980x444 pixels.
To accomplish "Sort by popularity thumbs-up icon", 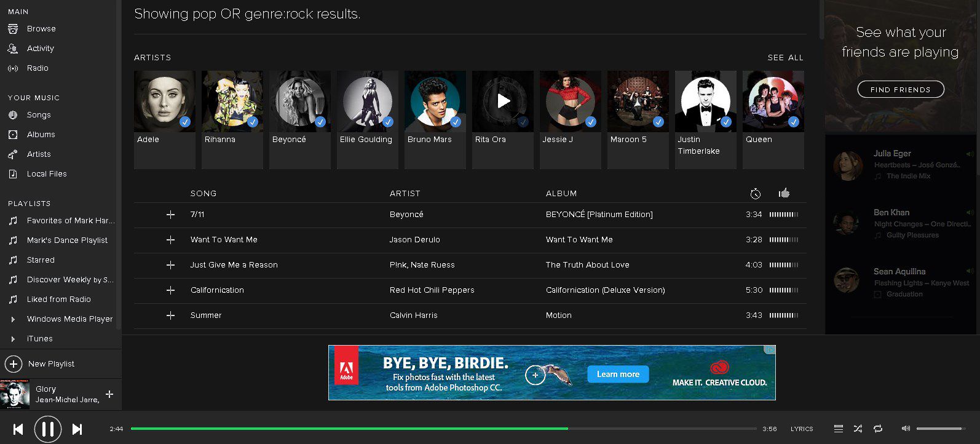I will point(784,193).
